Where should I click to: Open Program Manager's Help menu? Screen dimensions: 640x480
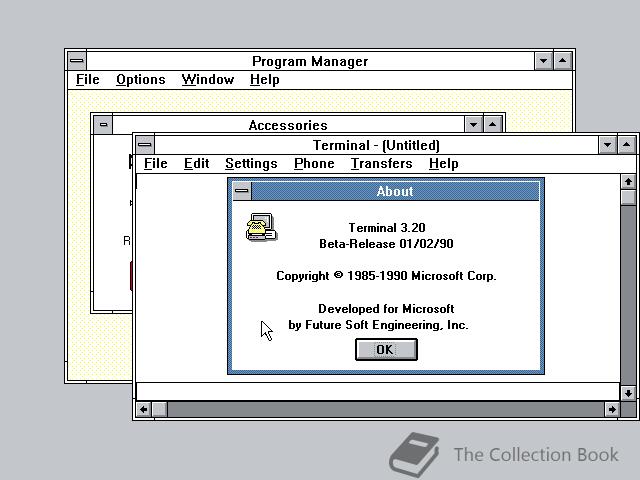pyautogui.click(x=264, y=80)
